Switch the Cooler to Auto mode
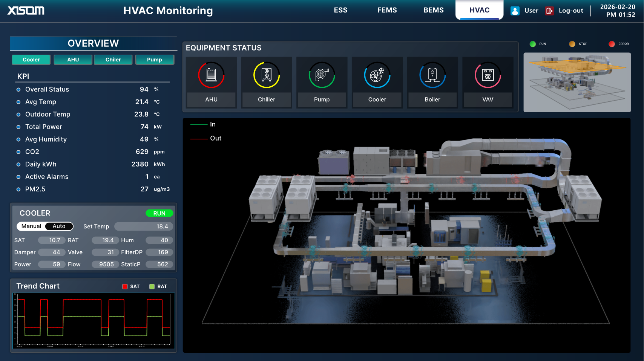This screenshot has height=361, width=644. pos(59,226)
